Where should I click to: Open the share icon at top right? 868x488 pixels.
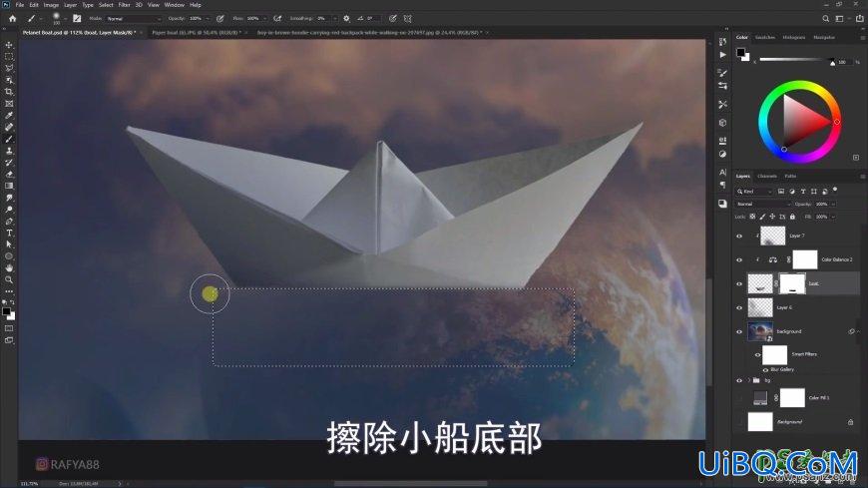860,18
